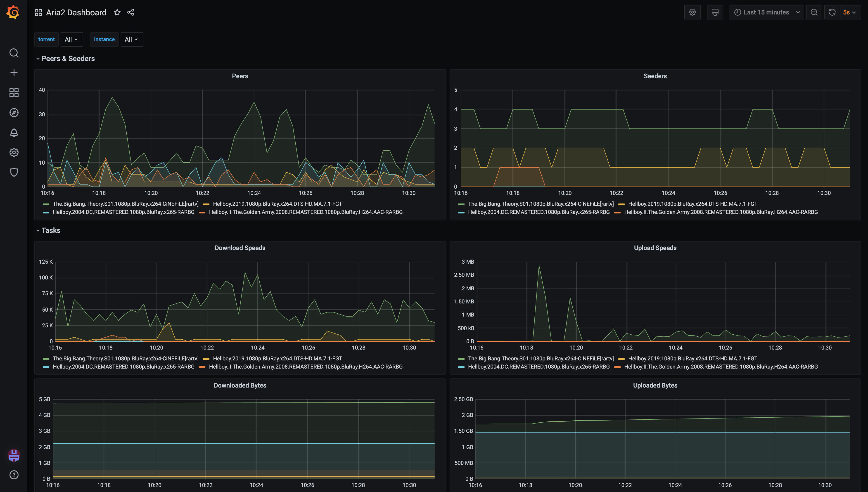The image size is (868, 492).
Task: Click the Hellboy.II orange swatch in Upload Speeds legend
Action: [x=617, y=367]
